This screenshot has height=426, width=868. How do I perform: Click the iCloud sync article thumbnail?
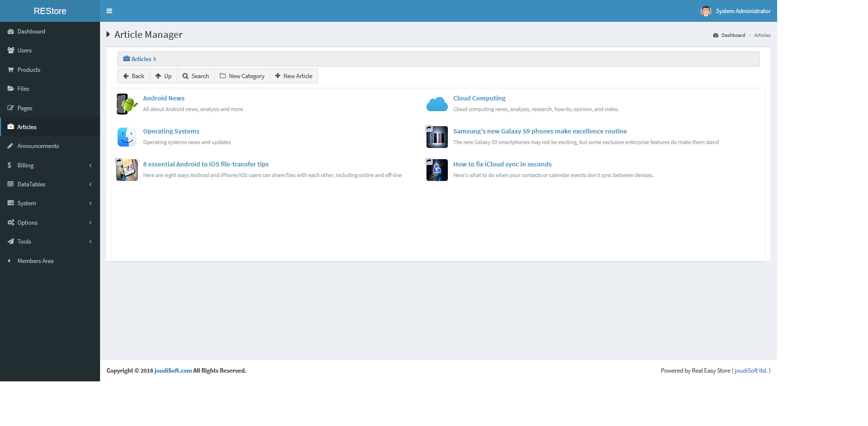click(437, 170)
